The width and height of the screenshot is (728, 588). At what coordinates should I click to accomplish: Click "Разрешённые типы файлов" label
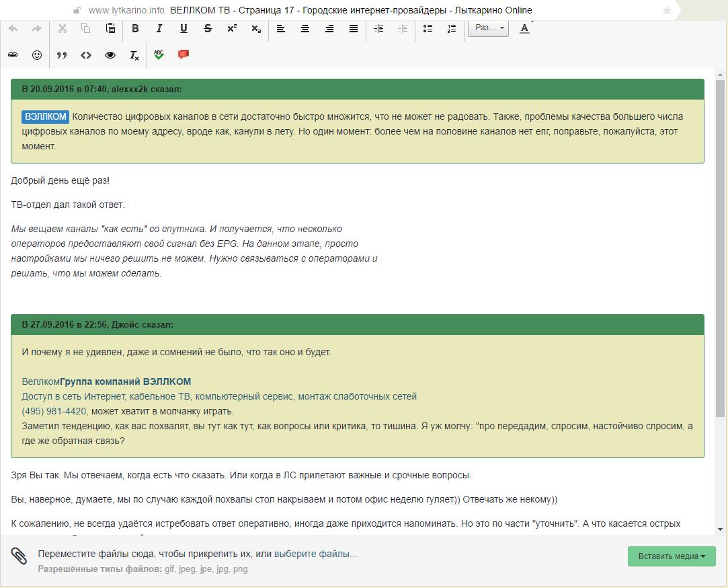click(x=99, y=569)
